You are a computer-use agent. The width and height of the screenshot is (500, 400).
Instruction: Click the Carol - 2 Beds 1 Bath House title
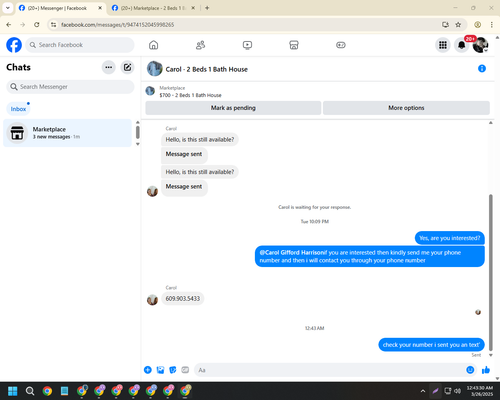[207, 69]
